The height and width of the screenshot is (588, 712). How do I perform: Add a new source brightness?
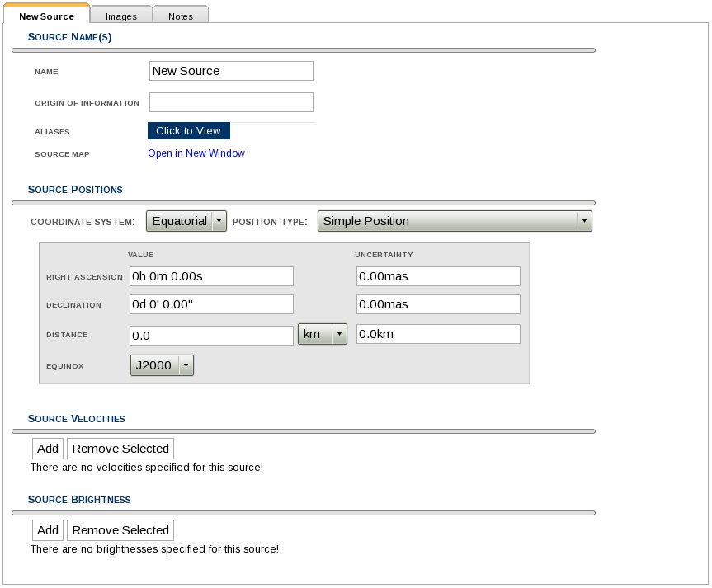(48, 530)
